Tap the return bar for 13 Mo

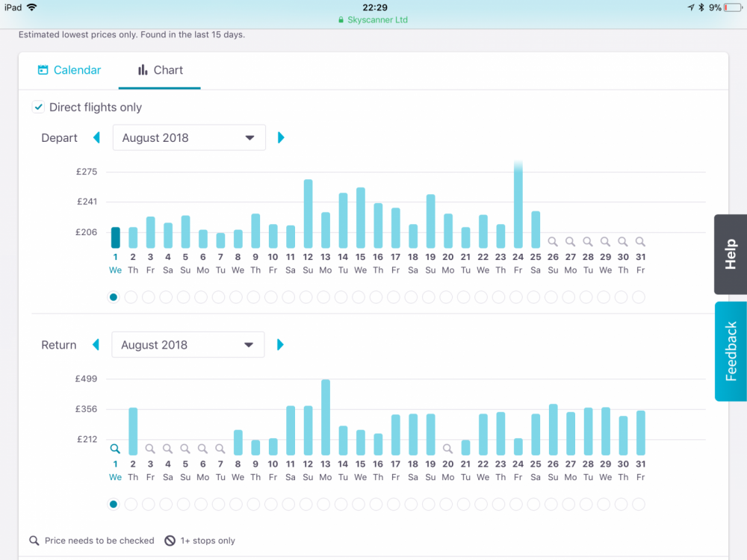[x=326, y=417]
